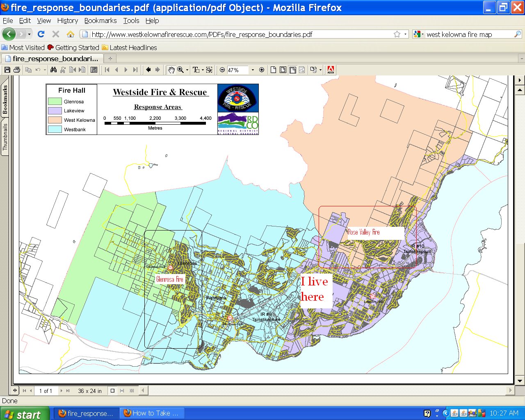Image resolution: width=525 pixels, height=420 pixels.
Task: Select the Text Select tool
Action: tap(196, 70)
